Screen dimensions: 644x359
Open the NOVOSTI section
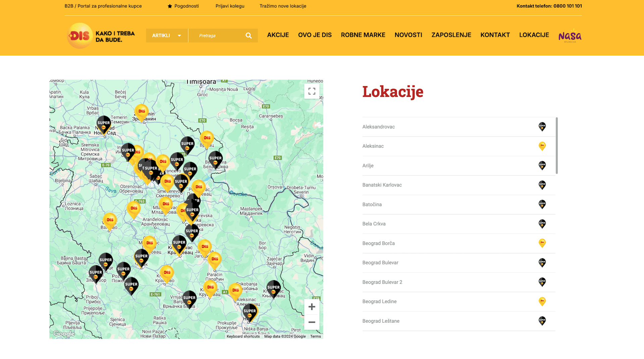click(x=408, y=35)
